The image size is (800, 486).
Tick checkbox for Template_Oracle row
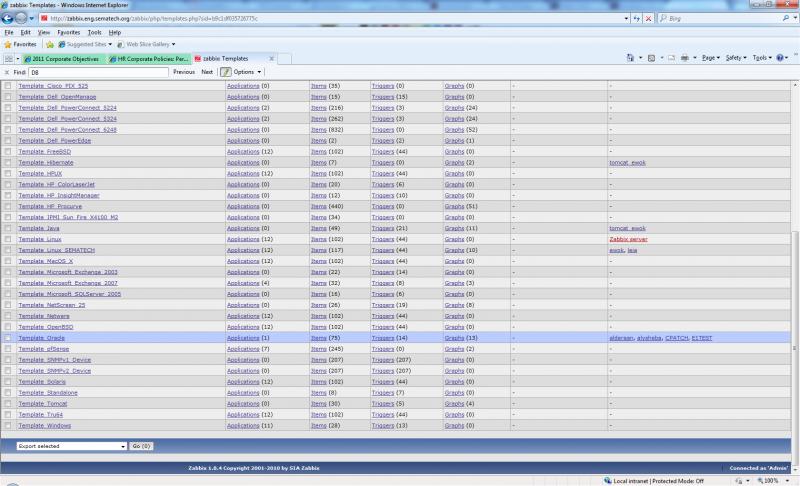point(8,338)
